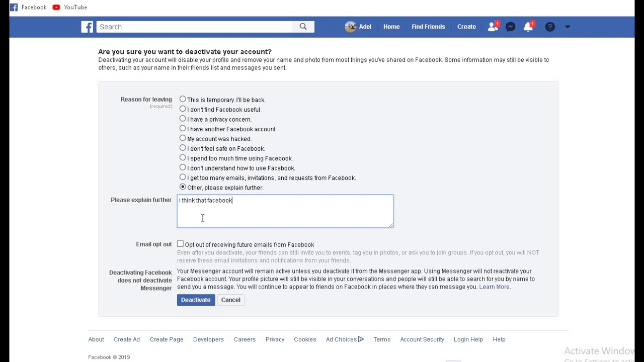
Task: Go to the Home tab
Action: click(x=391, y=27)
